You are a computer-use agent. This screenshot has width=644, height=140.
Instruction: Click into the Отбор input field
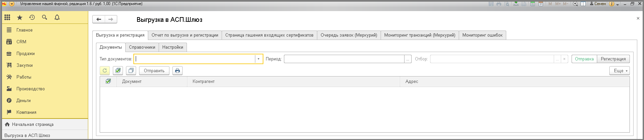pos(492,59)
